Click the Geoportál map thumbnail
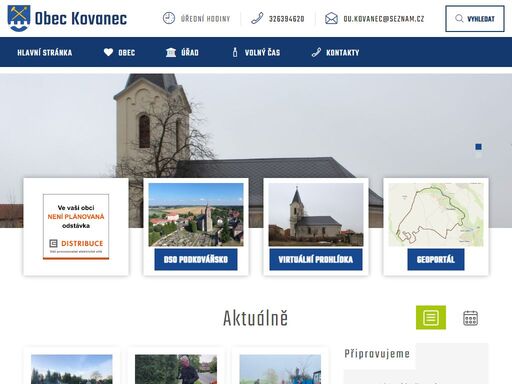 [x=436, y=215]
